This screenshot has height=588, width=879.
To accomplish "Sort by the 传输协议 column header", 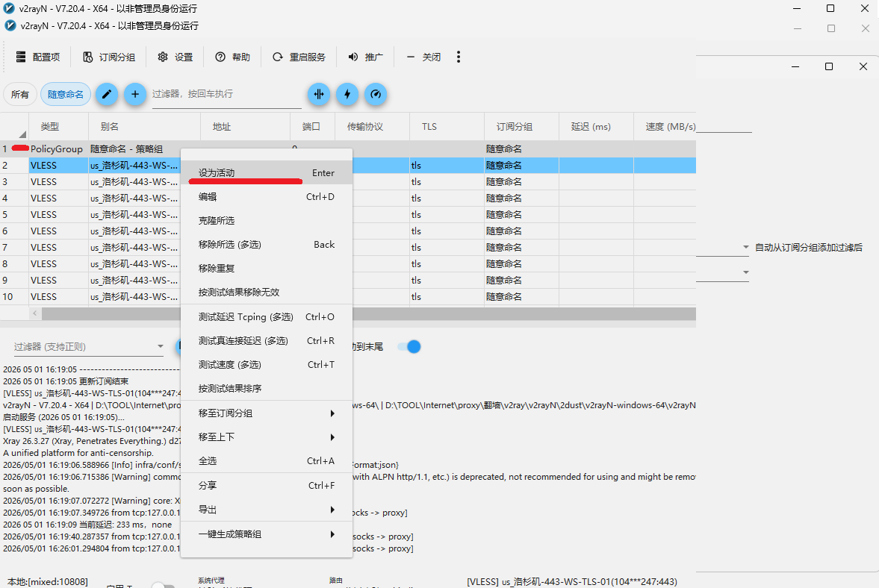I will coord(372,127).
